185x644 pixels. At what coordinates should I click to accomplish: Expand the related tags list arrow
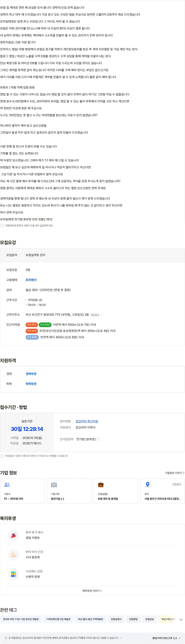[x=181, y=620]
